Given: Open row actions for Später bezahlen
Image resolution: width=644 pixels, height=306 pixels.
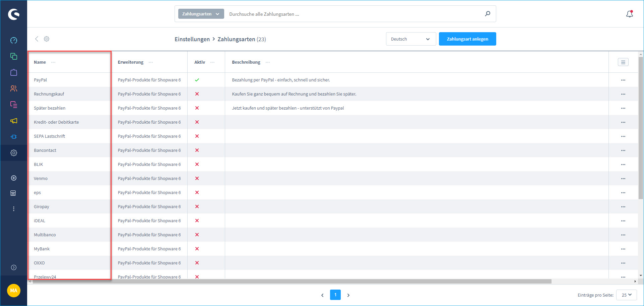Looking at the screenshot, I should (623, 108).
